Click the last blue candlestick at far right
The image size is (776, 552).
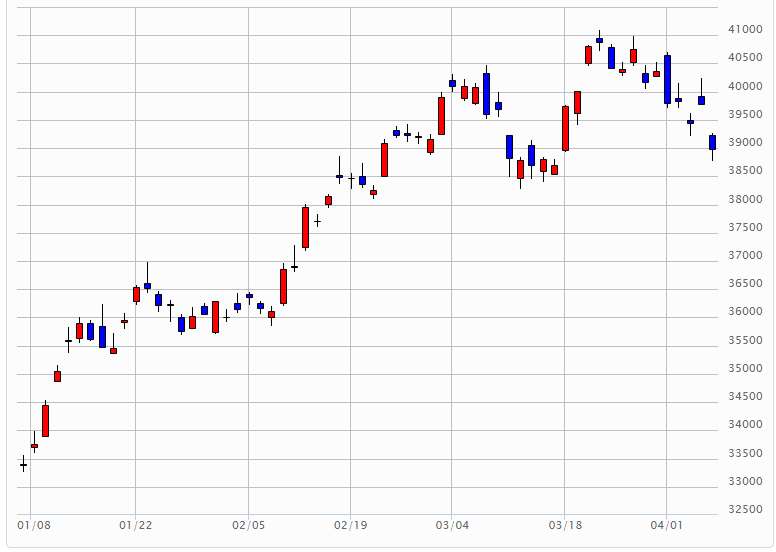tap(712, 142)
